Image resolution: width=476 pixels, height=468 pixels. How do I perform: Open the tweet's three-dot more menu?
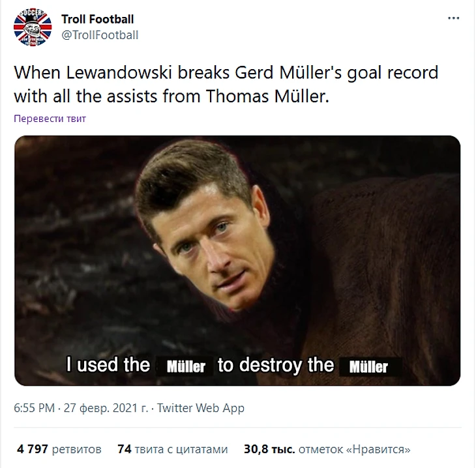tap(453, 19)
